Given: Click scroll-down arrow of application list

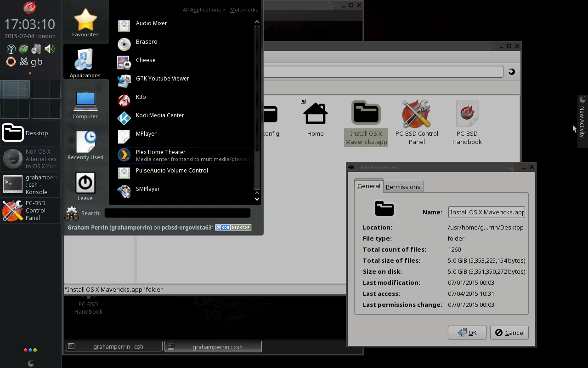Looking at the screenshot, I should click(x=257, y=199).
